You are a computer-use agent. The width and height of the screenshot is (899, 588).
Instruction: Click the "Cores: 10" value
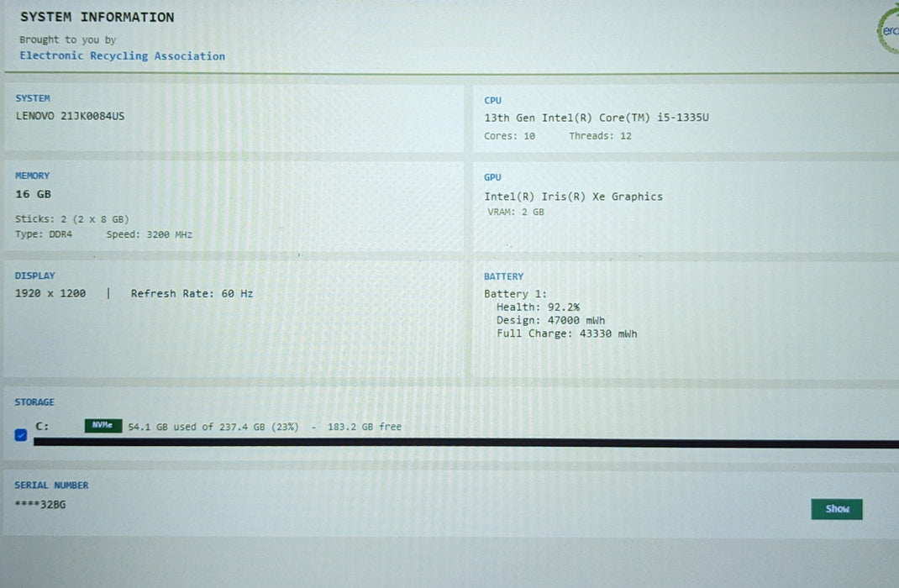point(509,136)
